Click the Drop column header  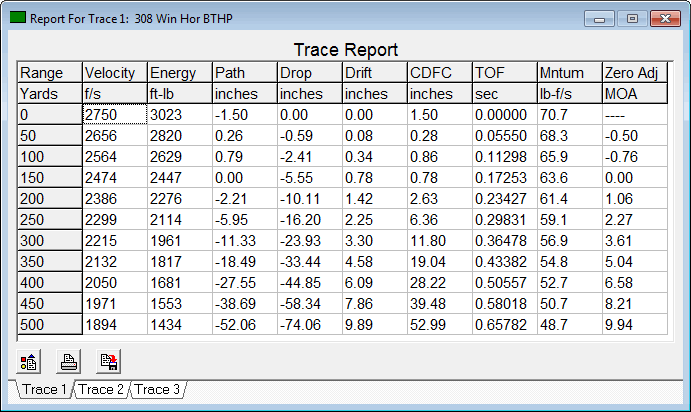pyautogui.click(x=310, y=73)
